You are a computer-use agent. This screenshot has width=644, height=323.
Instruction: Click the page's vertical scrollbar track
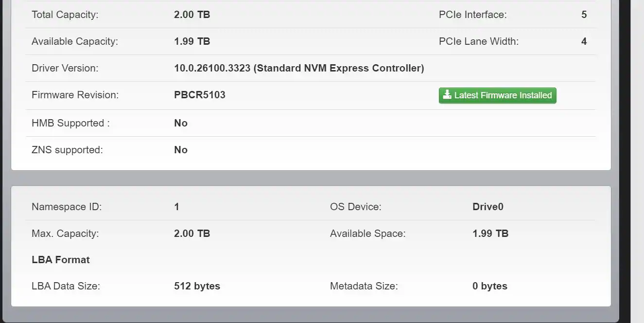(x=637, y=161)
